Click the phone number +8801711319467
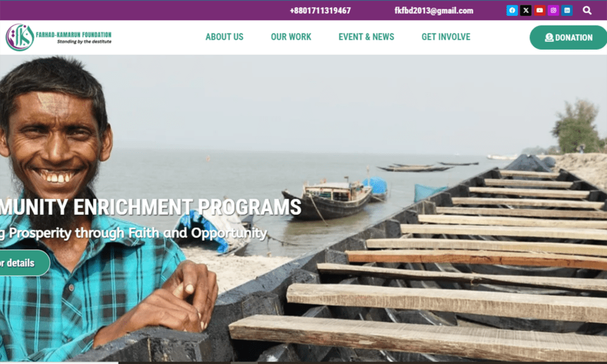The image size is (607, 364). coord(320,11)
